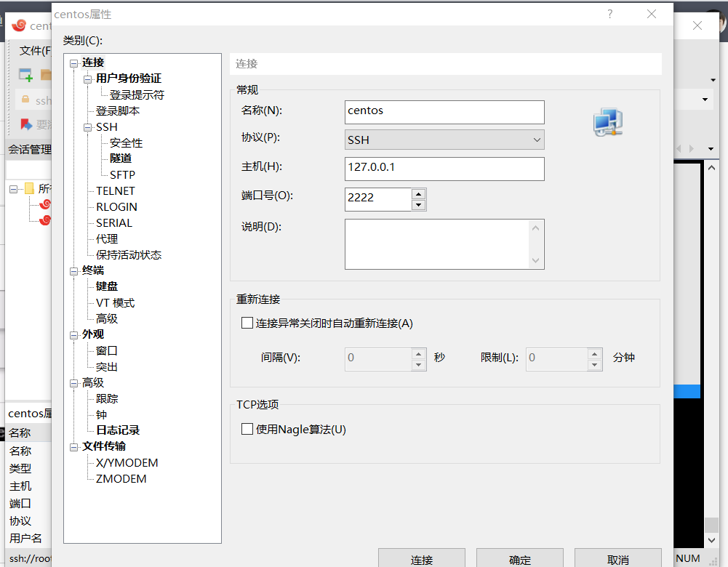
Task: Close the centos属性 dialog
Action: point(652,14)
